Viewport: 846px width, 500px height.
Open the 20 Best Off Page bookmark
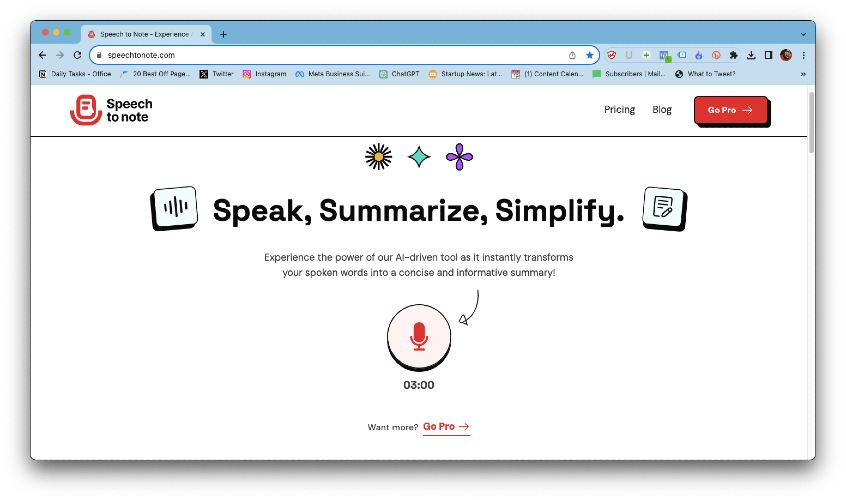click(x=155, y=74)
